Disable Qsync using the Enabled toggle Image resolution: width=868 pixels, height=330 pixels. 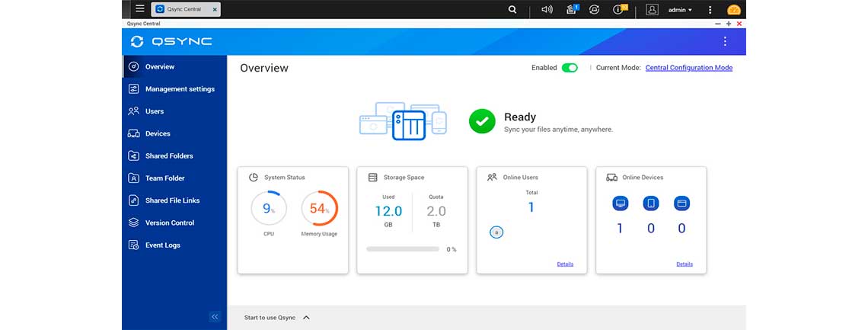[x=570, y=68]
